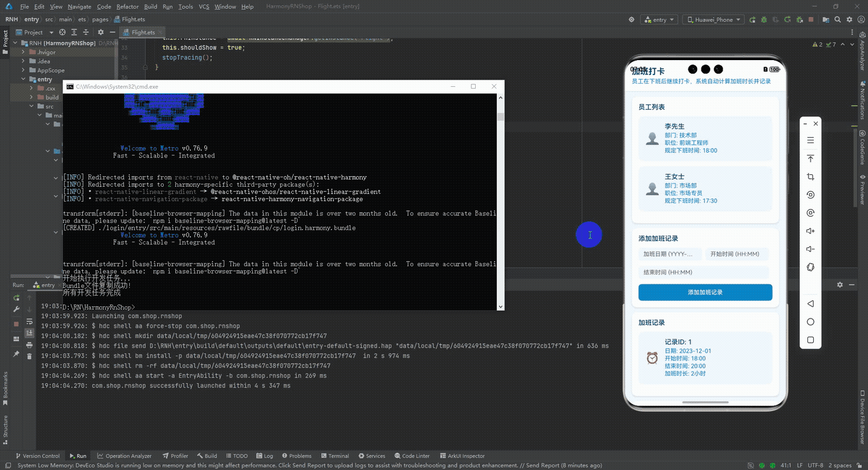Image resolution: width=868 pixels, height=470 pixels.
Task: Switch to the Profiler tool tab
Action: click(x=175, y=456)
